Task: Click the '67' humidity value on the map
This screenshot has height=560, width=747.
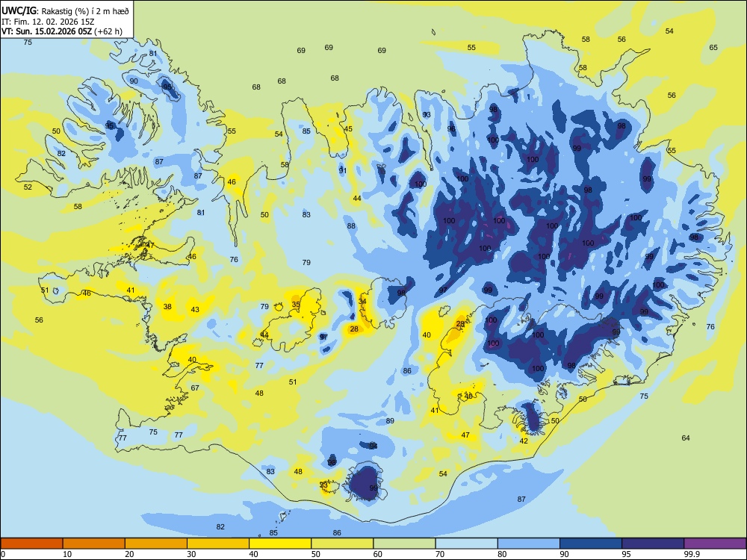Action: tap(195, 388)
